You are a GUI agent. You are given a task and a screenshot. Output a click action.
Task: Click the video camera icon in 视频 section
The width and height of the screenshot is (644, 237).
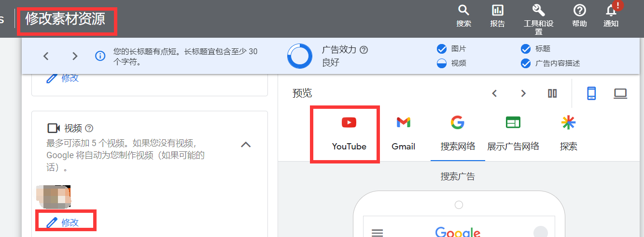pos(53,128)
